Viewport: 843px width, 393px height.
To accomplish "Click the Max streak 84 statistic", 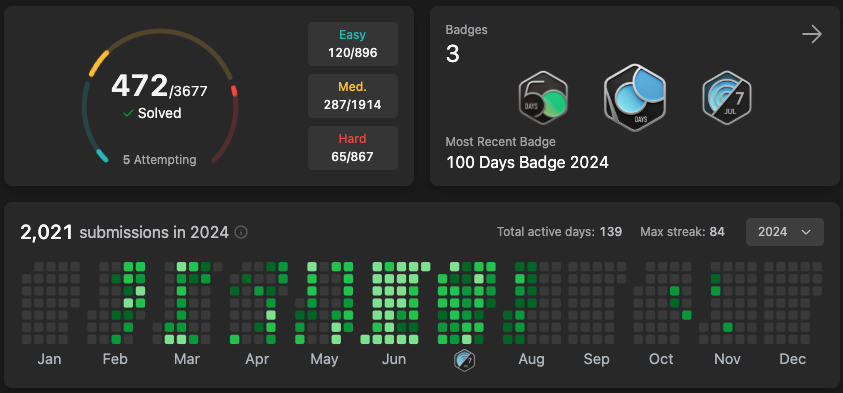I will coord(682,232).
